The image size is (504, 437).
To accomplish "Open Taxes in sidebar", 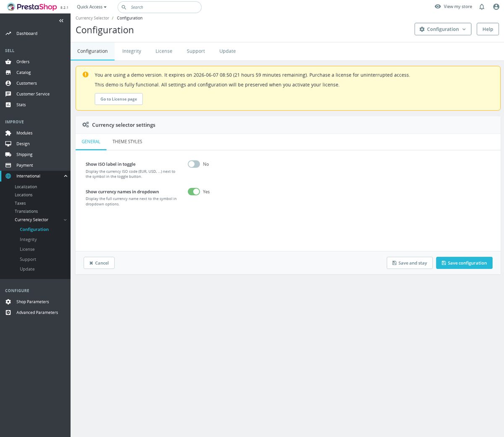I will click(x=20, y=203).
